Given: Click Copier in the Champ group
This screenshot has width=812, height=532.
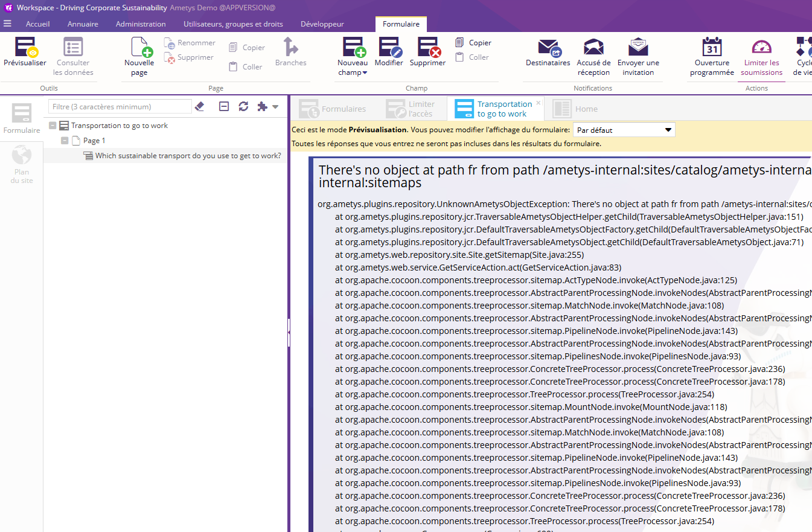Looking at the screenshot, I should [473, 43].
